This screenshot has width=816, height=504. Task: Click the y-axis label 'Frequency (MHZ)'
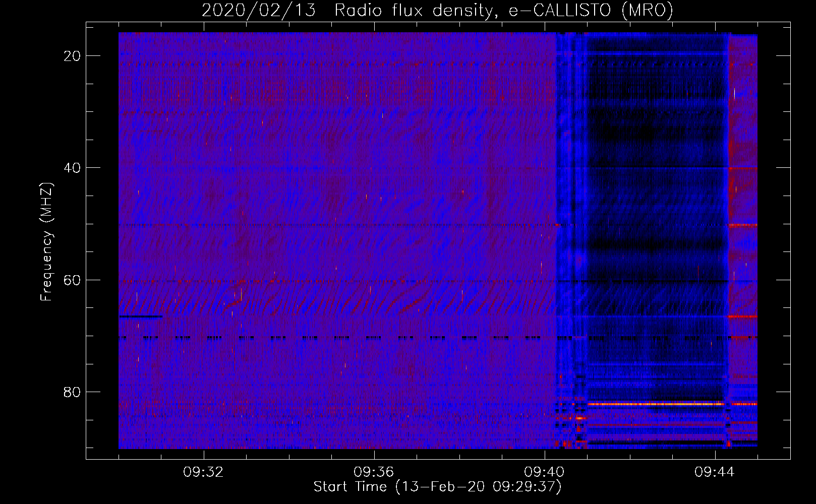[x=46, y=241]
